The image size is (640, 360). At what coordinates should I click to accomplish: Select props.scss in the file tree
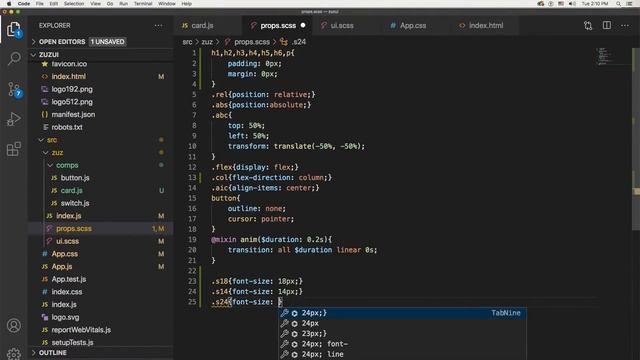(74, 228)
